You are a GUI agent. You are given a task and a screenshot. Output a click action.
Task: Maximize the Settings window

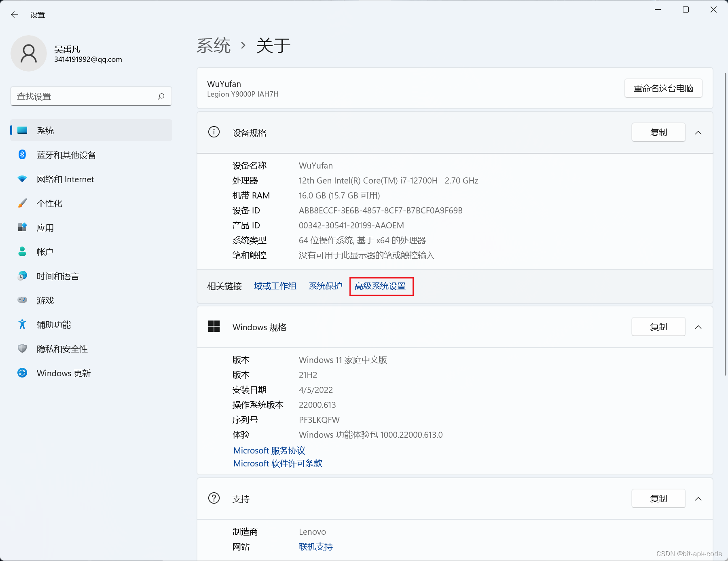tap(686, 10)
